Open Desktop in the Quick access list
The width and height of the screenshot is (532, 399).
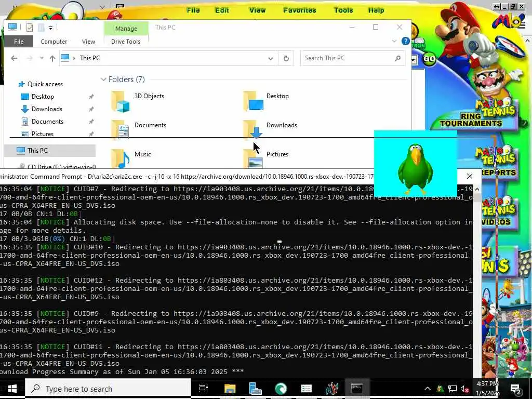click(x=43, y=97)
